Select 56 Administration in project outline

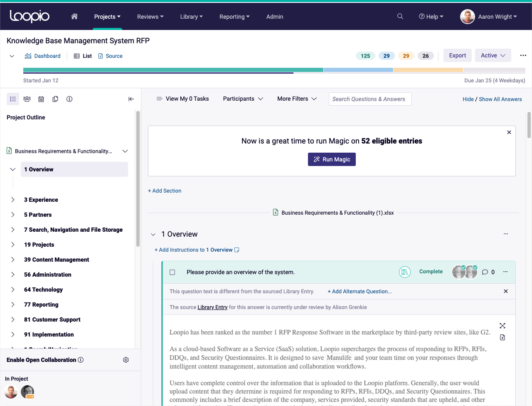[48, 275]
